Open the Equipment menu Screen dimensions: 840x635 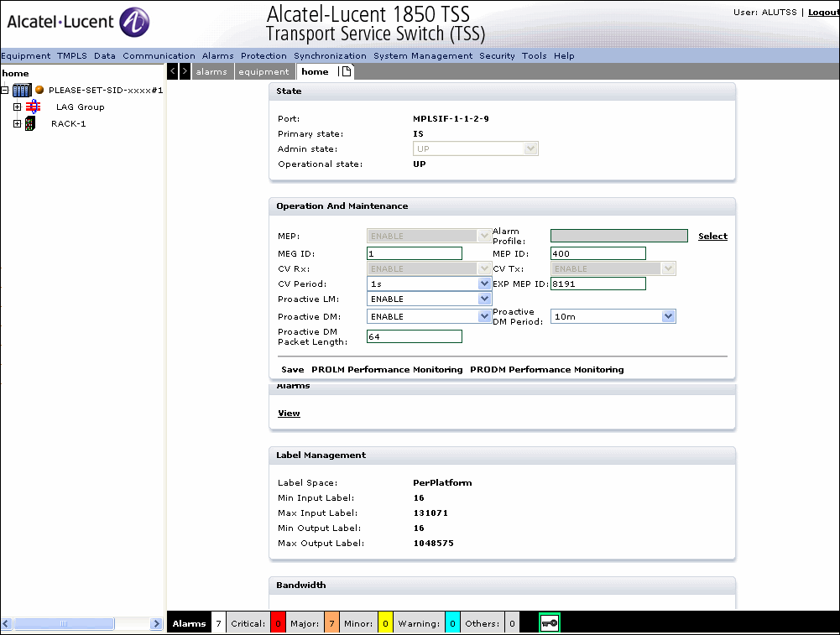tap(26, 55)
